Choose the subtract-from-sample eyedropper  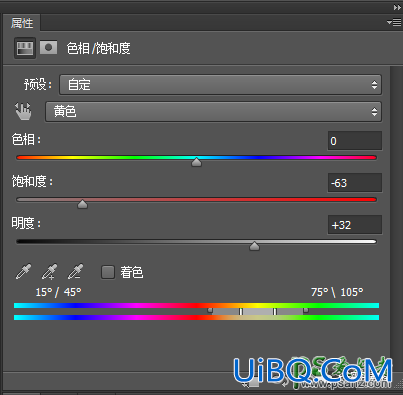(x=75, y=271)
